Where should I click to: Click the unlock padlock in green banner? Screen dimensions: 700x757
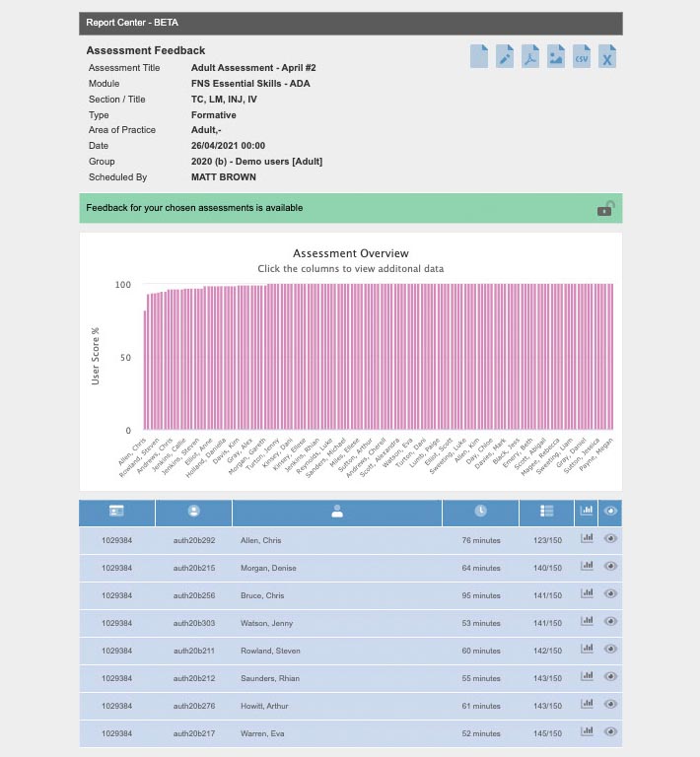pyautogui.click(x=605, y=209)
